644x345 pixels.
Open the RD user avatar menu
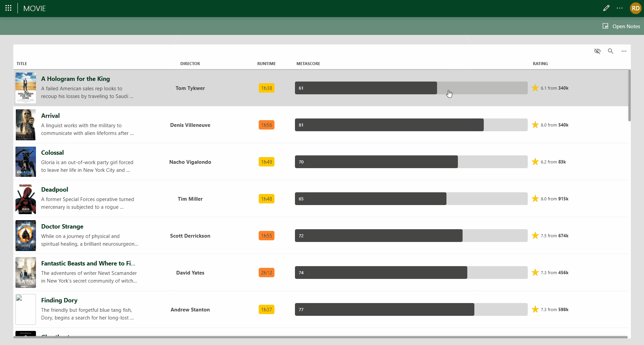(x=635, y=8)
